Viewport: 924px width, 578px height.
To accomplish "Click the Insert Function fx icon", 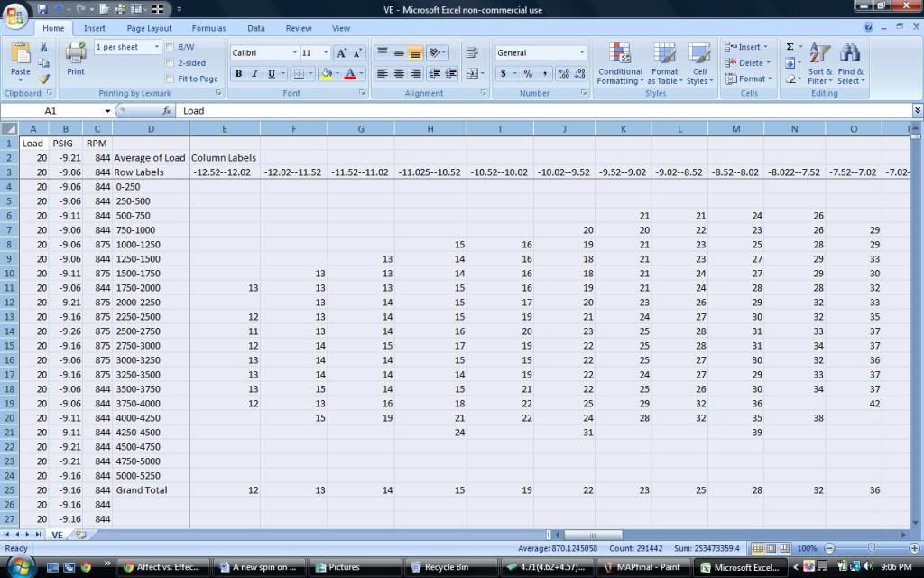I will pos(167,110).
